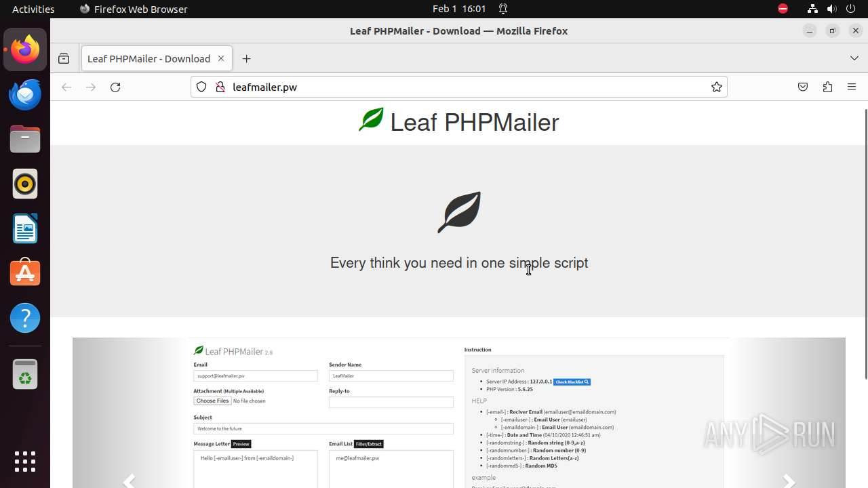Open the network status icon

pos(812,9)
